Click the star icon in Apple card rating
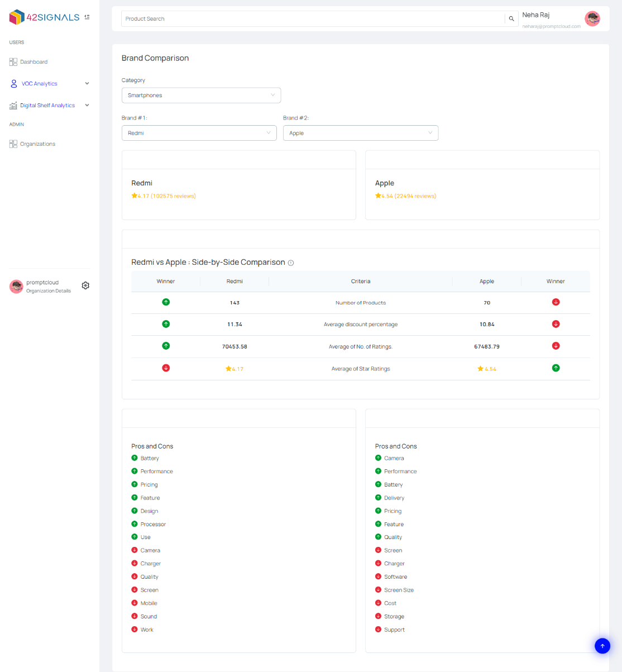Viewport: 622px width, 672px height. pyautogui.click(x=378, y=196)
